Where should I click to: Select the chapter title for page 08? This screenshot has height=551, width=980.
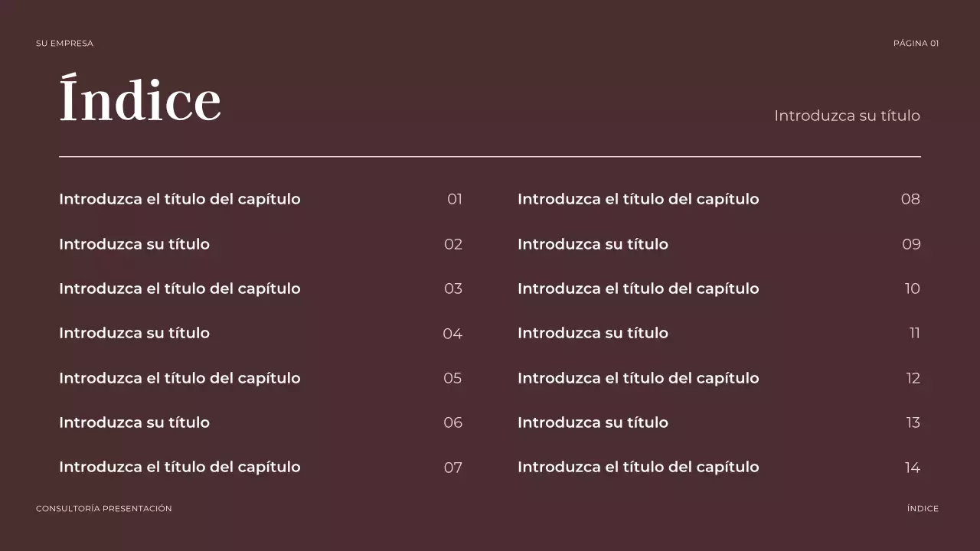639,199
